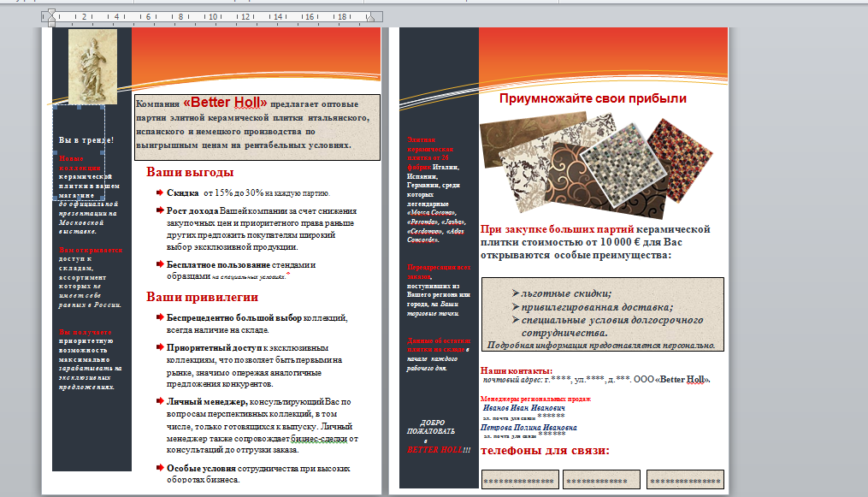Click the bullet text "Приоритетный доступ"
The image size is (868, 497).
pyautogui.click(x=214, y=348)
